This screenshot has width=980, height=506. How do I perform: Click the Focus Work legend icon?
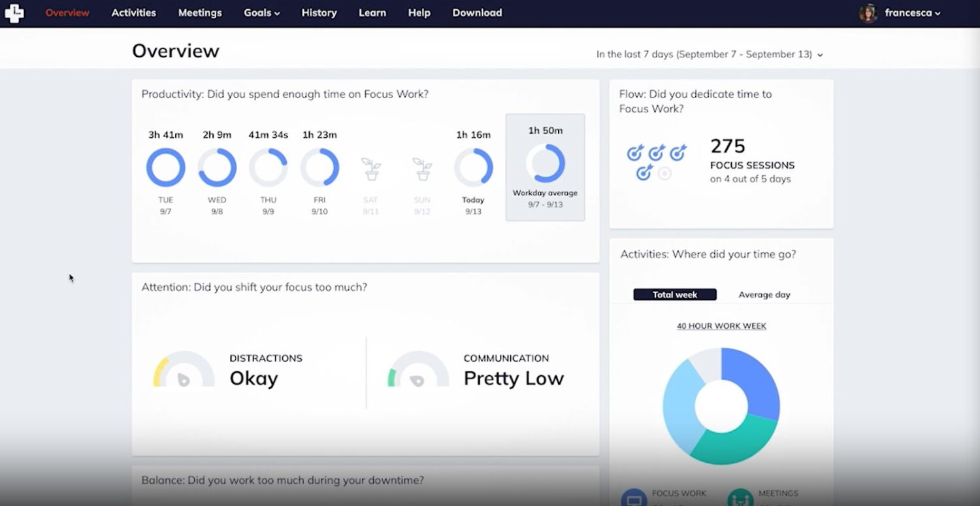[x=633, y=499]
